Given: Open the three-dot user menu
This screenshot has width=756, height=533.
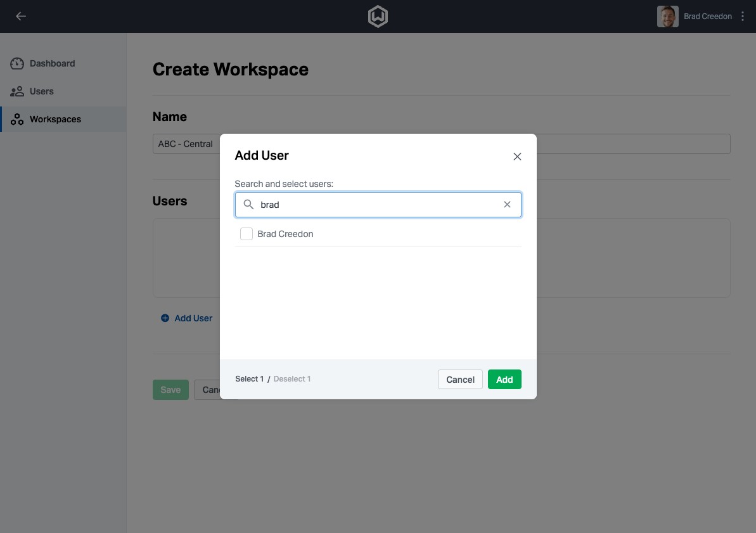Looking at the screenshot, I should (x=743, y=16).
